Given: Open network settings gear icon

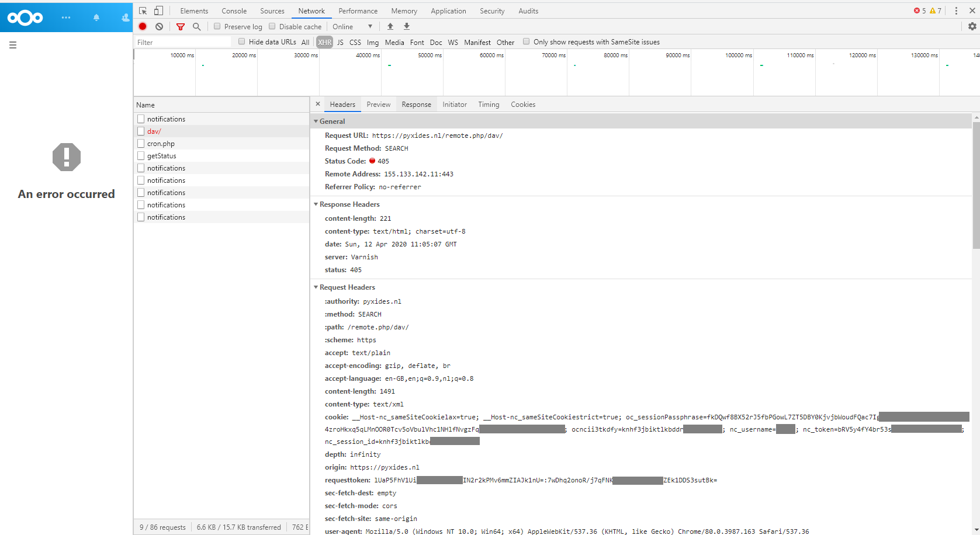Looking at the screenshot, I should [x=972, y=26].
